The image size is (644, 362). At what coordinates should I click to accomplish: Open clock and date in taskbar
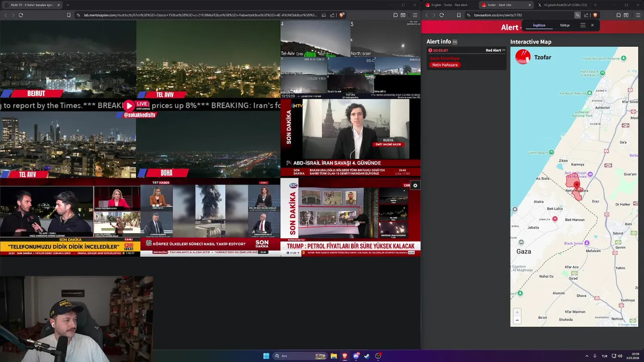pos(632,356)
